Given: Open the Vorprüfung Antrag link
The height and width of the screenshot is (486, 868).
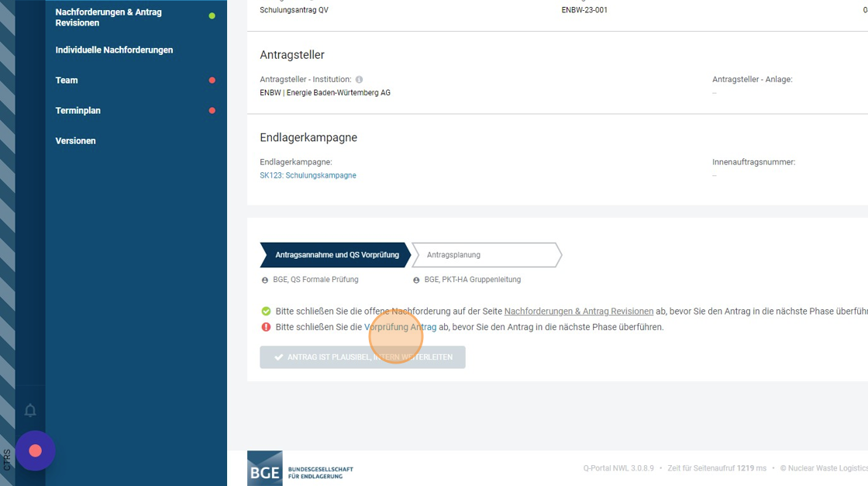Looking at the screenshot, I should [x=400, y=327].
